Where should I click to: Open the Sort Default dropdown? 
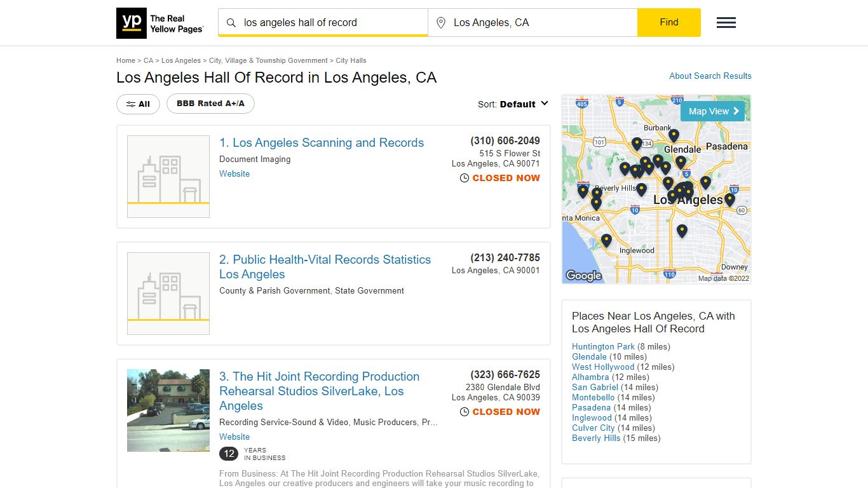[x=513, y=104]
